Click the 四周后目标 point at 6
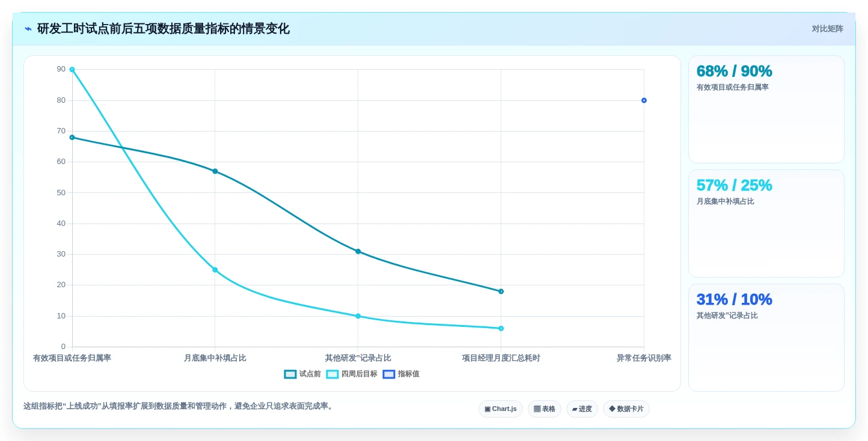868x441 pixels. tap(501, 329)
